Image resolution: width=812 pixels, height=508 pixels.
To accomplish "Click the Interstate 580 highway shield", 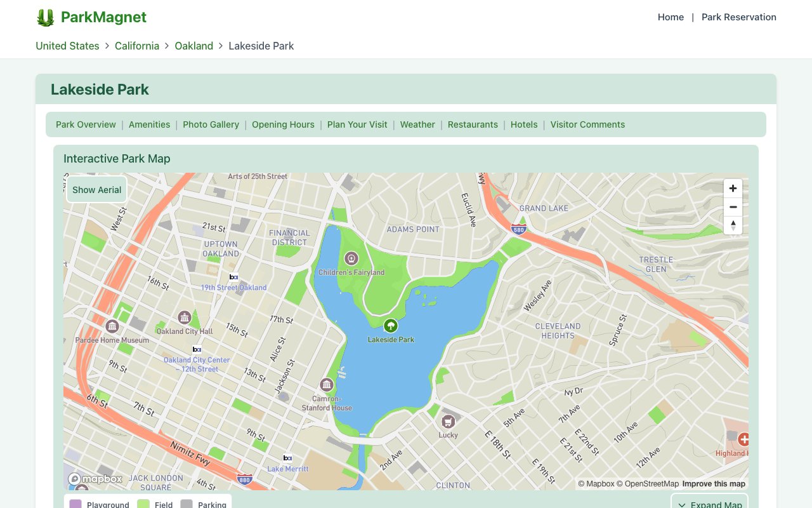I will pyautogui.click(x=519, y=229).
